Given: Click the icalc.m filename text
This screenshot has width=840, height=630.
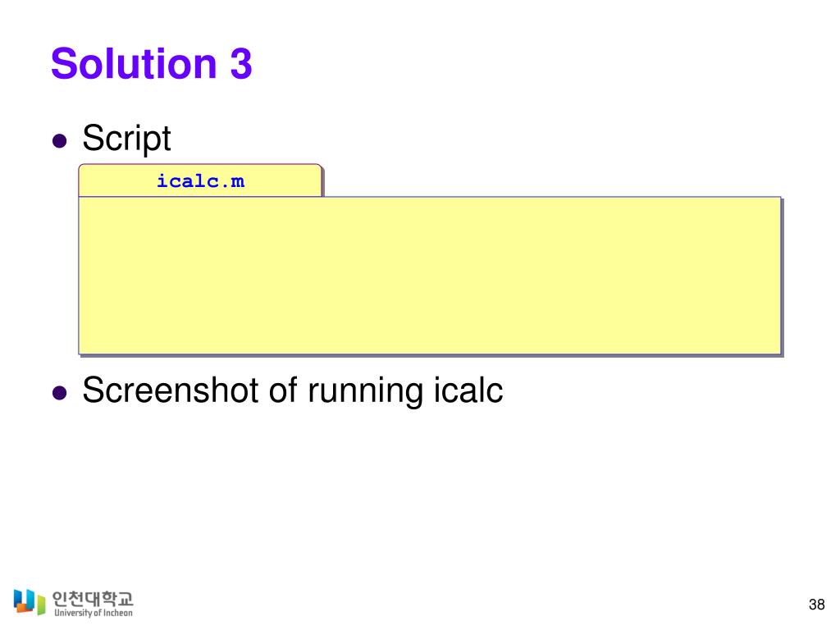Looking at the screenshot, I should click(x=200, y=181).
